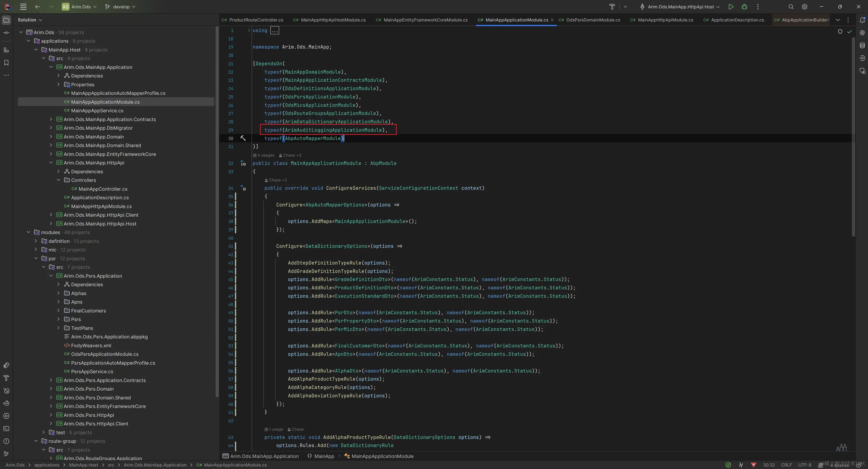Open the Commit tool window icon
This screenshot has height=469, width=868.
pyautogui.click(x=6, y=33)
